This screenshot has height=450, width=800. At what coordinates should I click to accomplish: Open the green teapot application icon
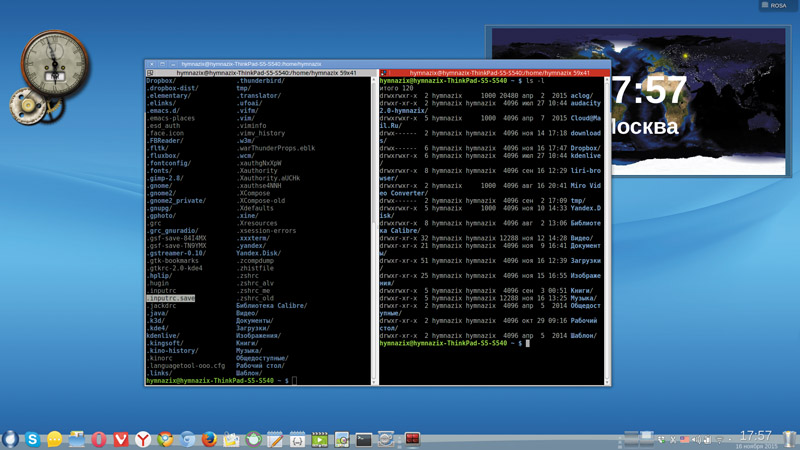(254, 439)
